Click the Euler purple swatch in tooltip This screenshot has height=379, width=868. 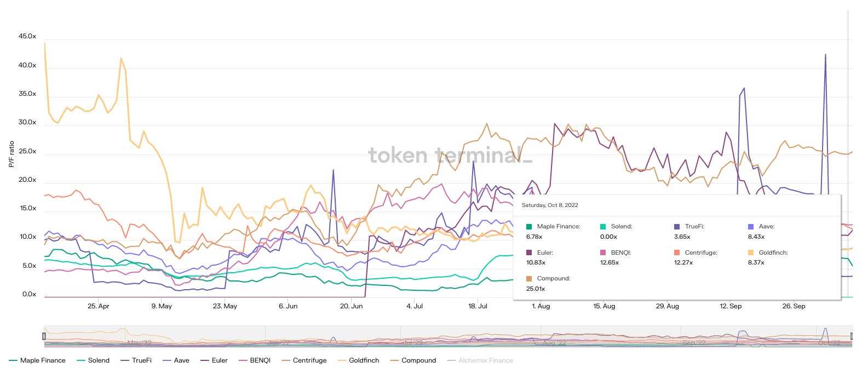[x=529, y=252]
